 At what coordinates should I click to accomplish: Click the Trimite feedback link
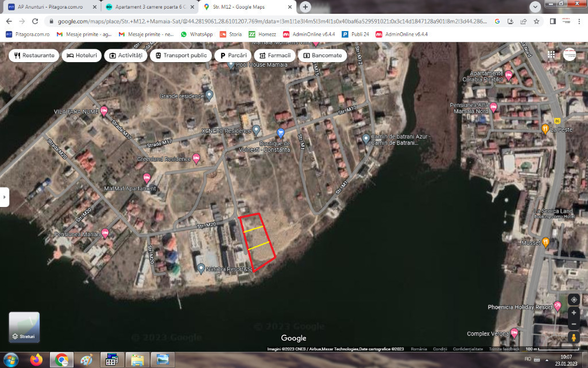(505, 349)
